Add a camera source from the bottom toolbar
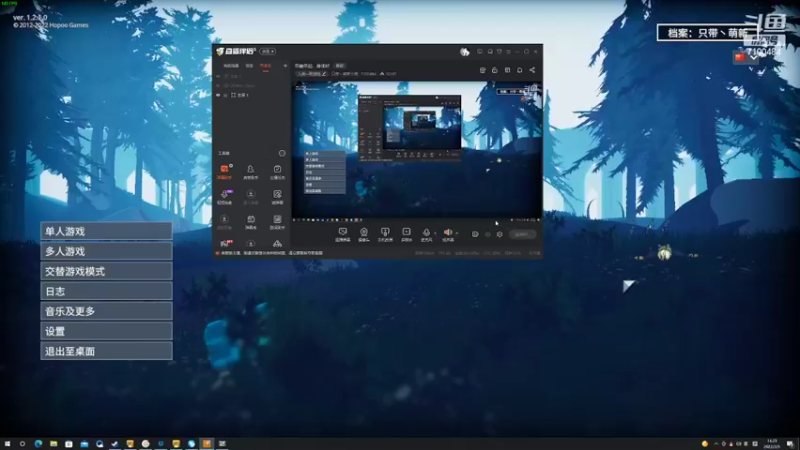 [x=364, y=234]
